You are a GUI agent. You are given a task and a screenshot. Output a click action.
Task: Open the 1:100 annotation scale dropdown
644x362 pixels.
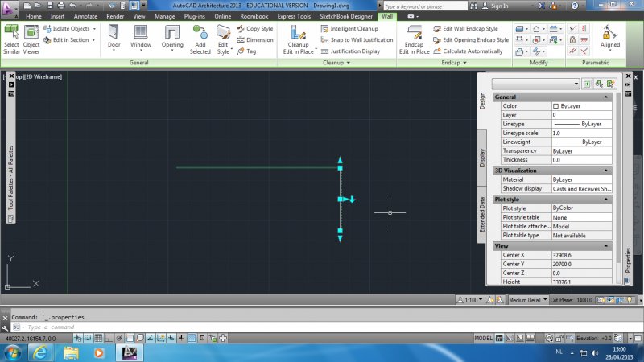click(470, 300)
